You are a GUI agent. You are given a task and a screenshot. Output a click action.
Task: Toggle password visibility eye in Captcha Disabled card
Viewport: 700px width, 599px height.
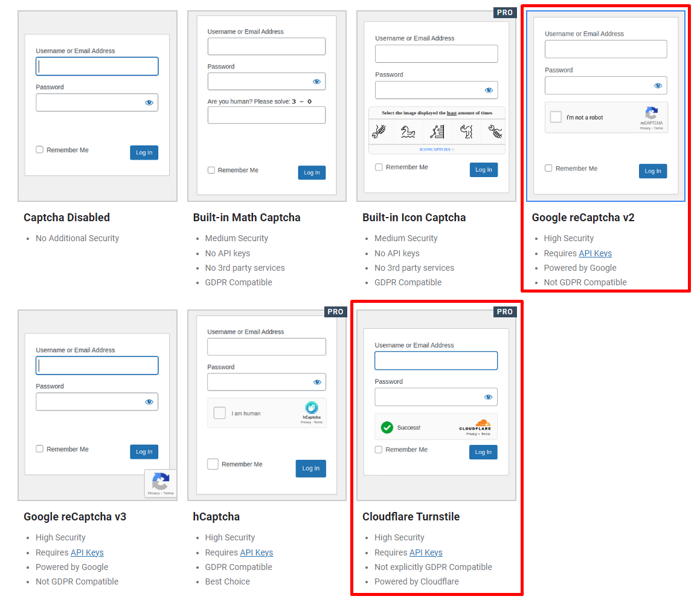pos(149,103)
